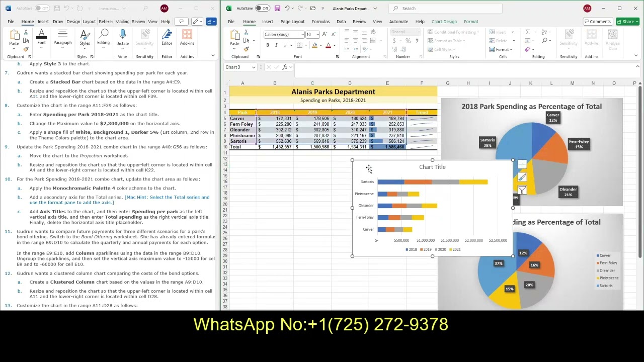
Task: Select cell A5 containing Carver
Action: [243, 119]
